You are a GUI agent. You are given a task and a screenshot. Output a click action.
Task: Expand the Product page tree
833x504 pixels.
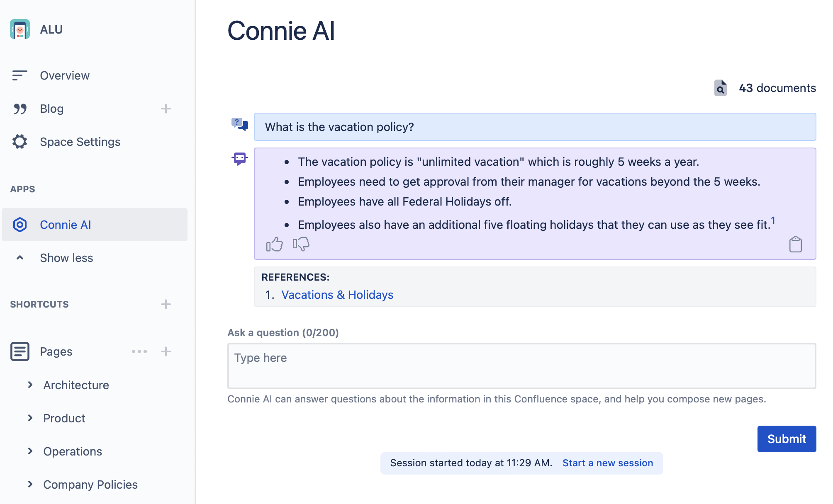[30, 418]
